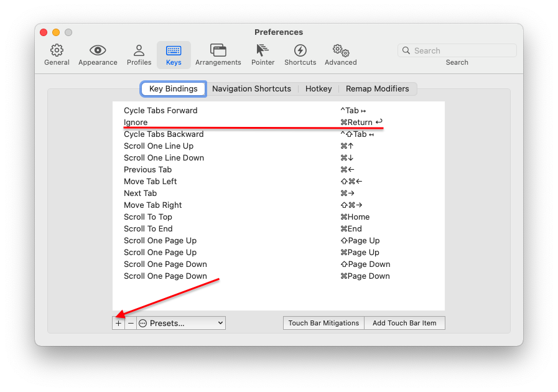This screenshot has height=392, width=558.
Task: Select the Scroll To Top row
Action: (x=278, y=217)
